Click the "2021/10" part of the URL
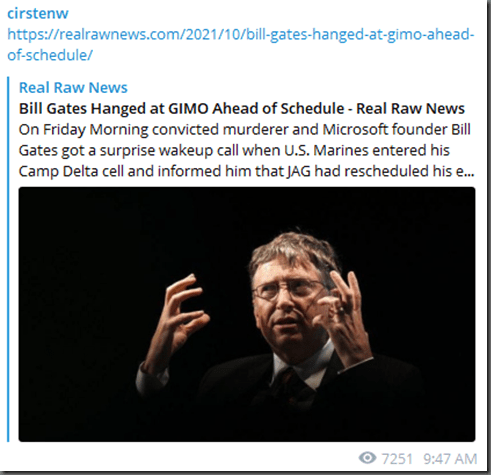This screenshot has width=491, height=475. coord(213,34)
